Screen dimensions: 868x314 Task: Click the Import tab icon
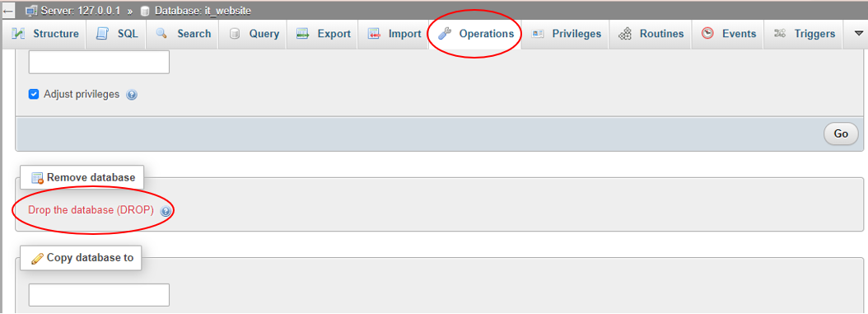click(374, 34)
